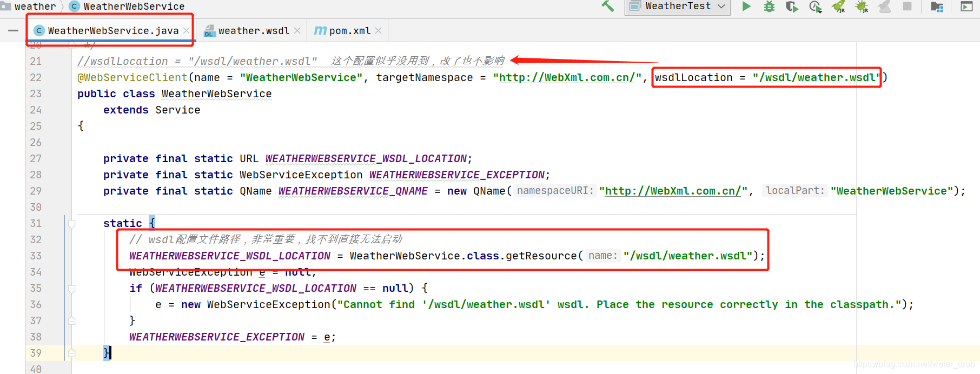Click the "/wsdl/weather.wsdl" string on line 33
The image size is (980, 374).
(688, 256)
